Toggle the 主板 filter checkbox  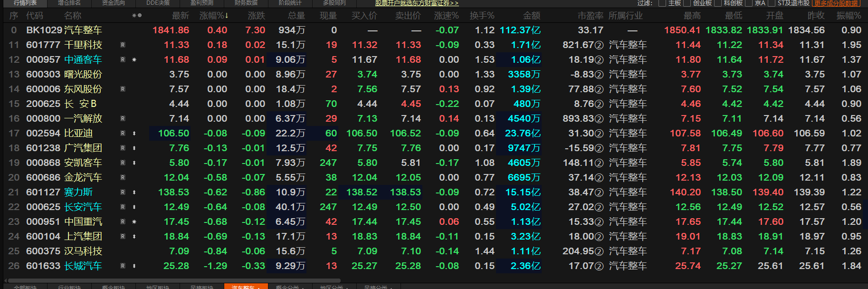662,3
